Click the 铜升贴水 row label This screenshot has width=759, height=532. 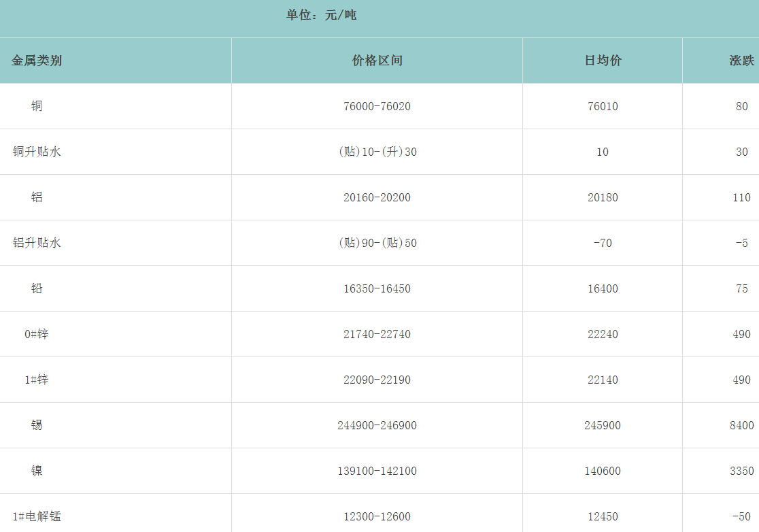tap(37, 152)
